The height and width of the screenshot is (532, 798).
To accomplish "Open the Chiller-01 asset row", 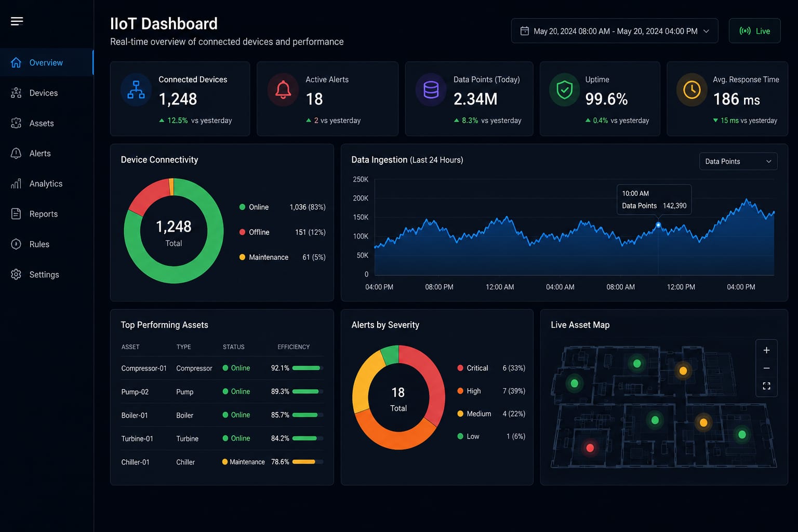I will coord(222,462).
